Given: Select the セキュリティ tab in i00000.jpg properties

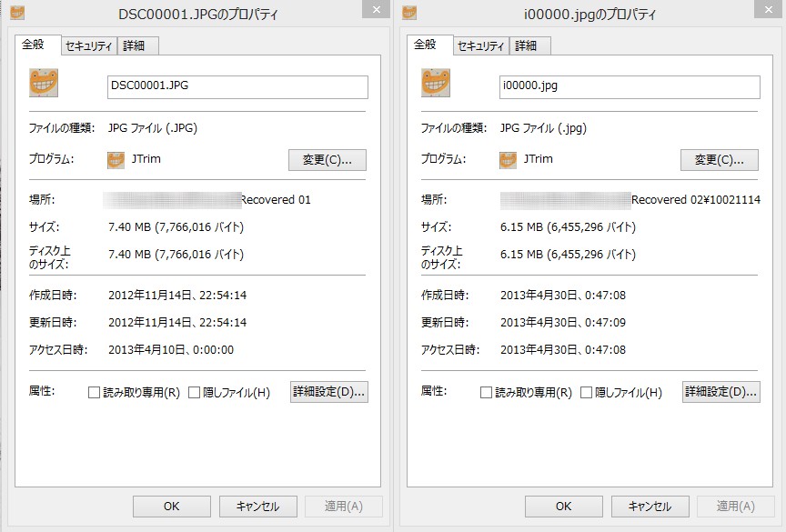Looking at the screenshot, I should (x=481, y=45).
